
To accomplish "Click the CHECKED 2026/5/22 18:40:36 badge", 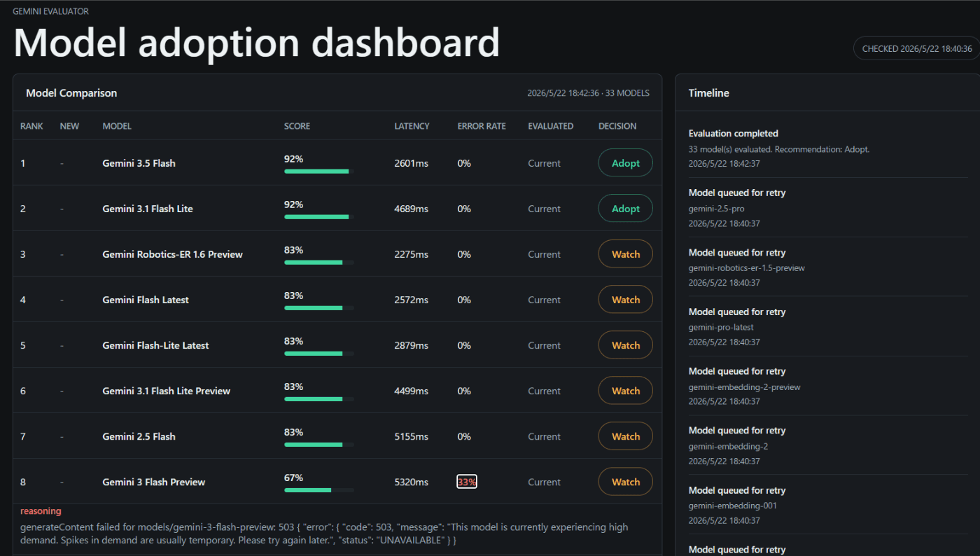I will coord(917,48).
